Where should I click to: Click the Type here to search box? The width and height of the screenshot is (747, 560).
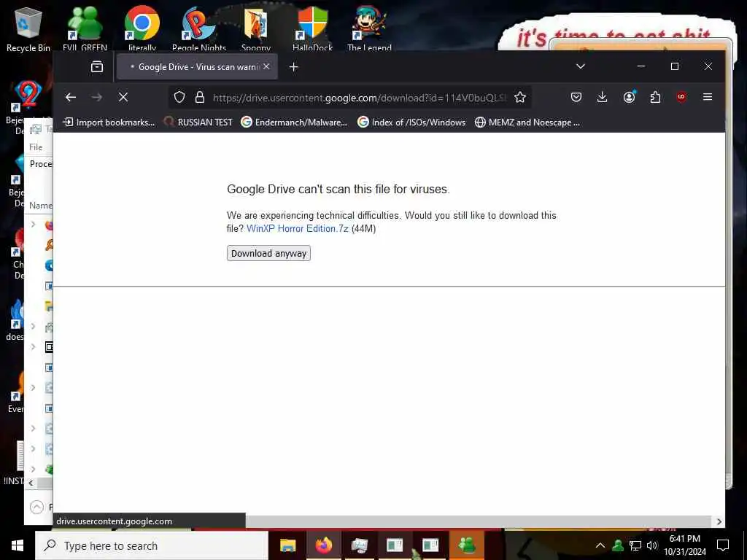(x=152, y=545)
